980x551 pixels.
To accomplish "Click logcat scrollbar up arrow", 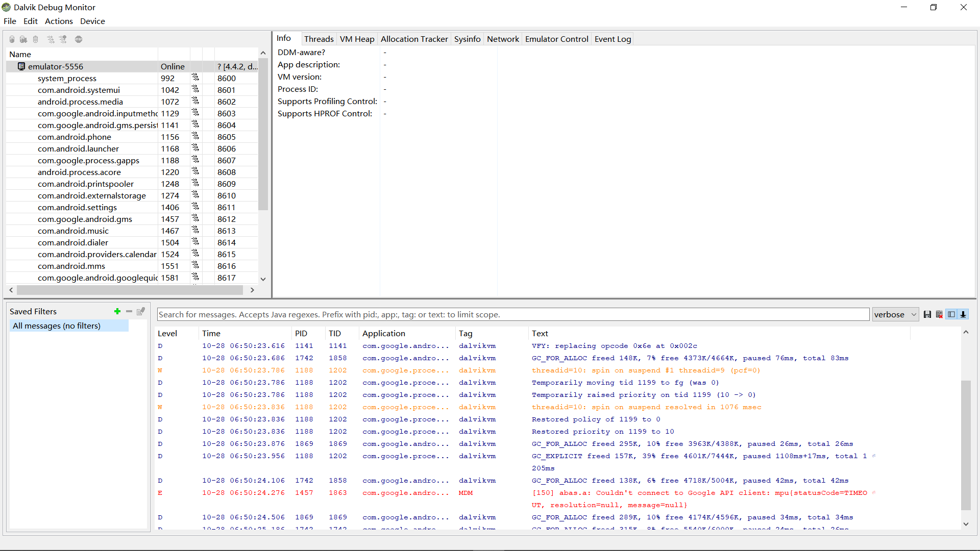I will (x=966, y=332).
